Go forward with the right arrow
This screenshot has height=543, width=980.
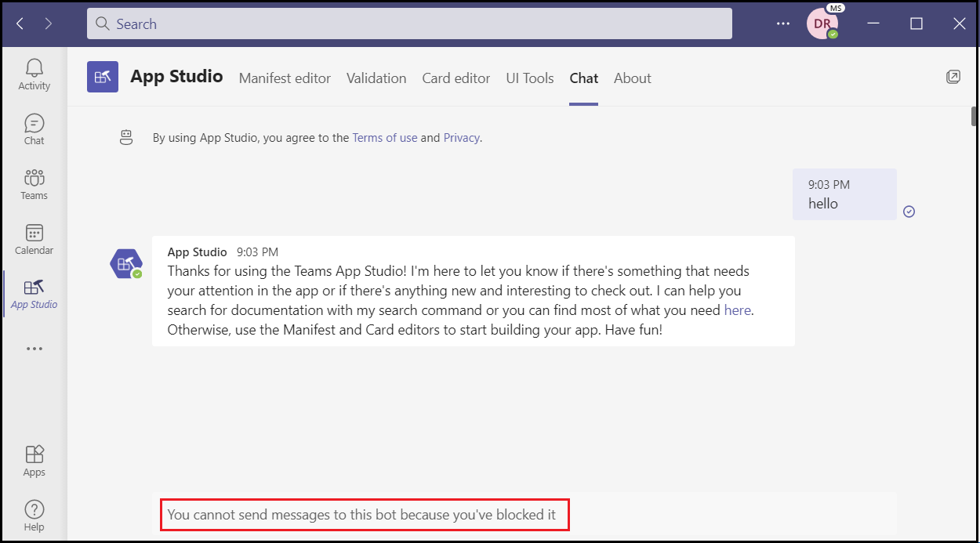pos(49,24)
